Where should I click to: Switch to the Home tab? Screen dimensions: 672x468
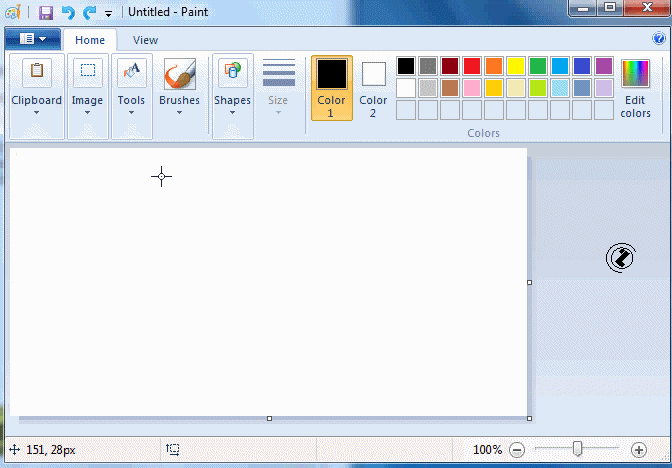click(90, 40)
